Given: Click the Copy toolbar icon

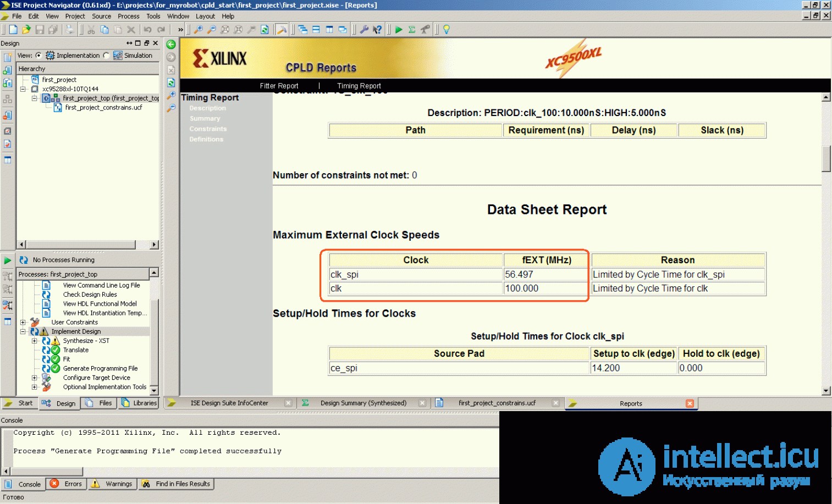Looking at the screenshot, I should tap(104, 30).
